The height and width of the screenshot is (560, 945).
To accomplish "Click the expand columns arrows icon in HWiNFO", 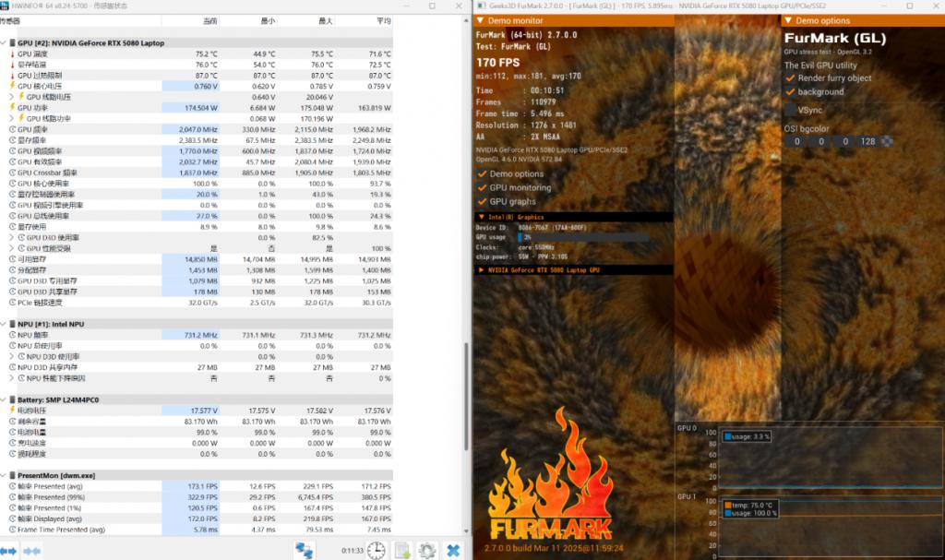I will (8, 551).
